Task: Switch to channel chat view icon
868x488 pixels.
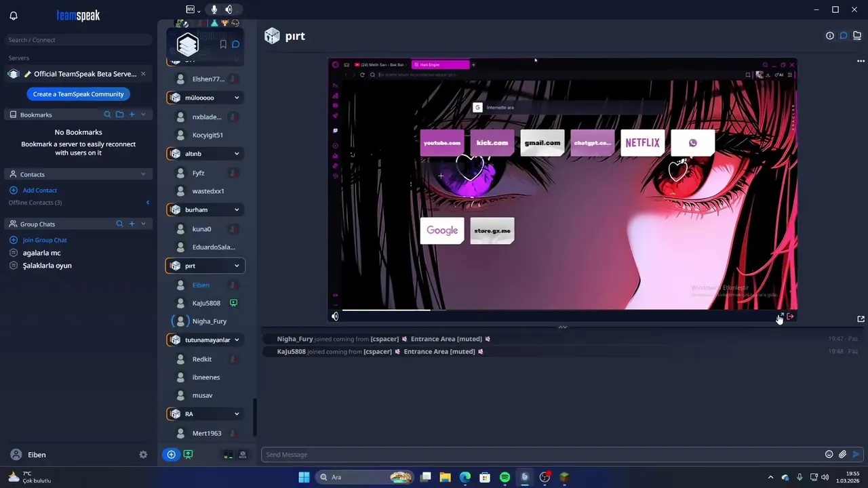Action: (844, 36)
